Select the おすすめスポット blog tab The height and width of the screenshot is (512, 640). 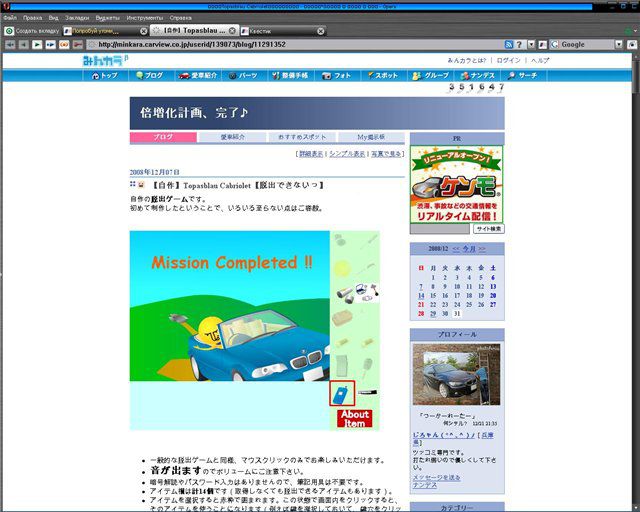point(302,137)
